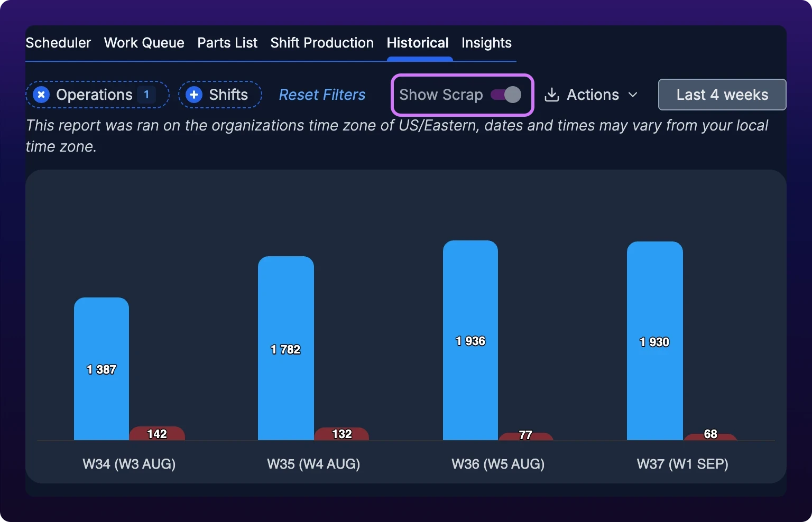Viewport: 812px width, 522px height.
Task: Click the blue W37 bar showing 1 930
Action: coord(654,341)
